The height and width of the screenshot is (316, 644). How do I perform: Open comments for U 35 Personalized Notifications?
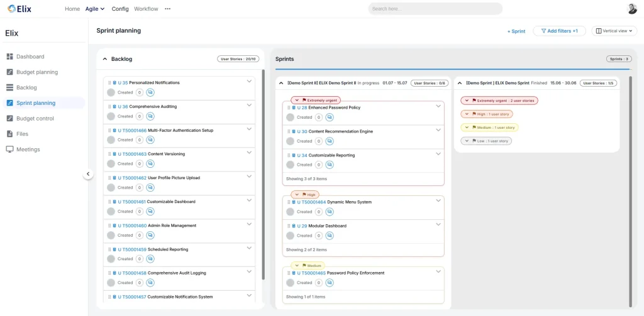coord(150,92)
